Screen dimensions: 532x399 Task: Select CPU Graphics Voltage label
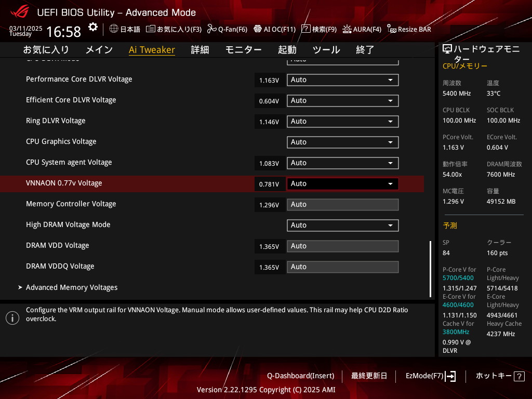coord(61,141)
